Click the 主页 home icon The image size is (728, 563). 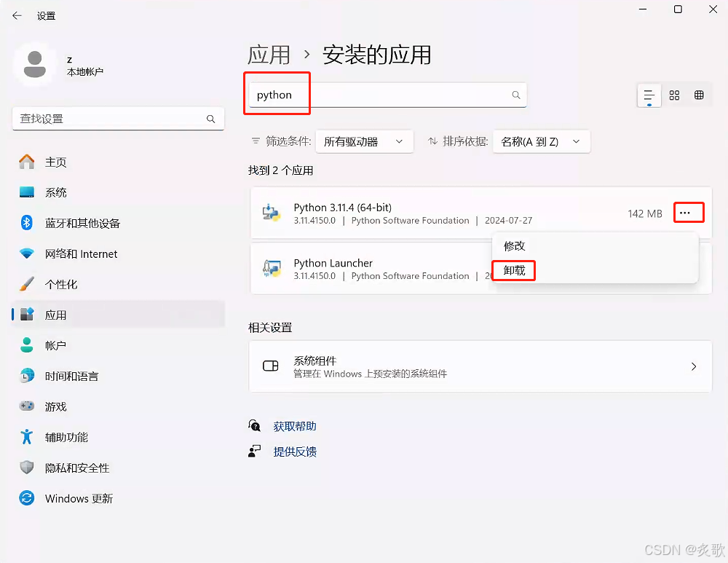click(x=27, y=162)
